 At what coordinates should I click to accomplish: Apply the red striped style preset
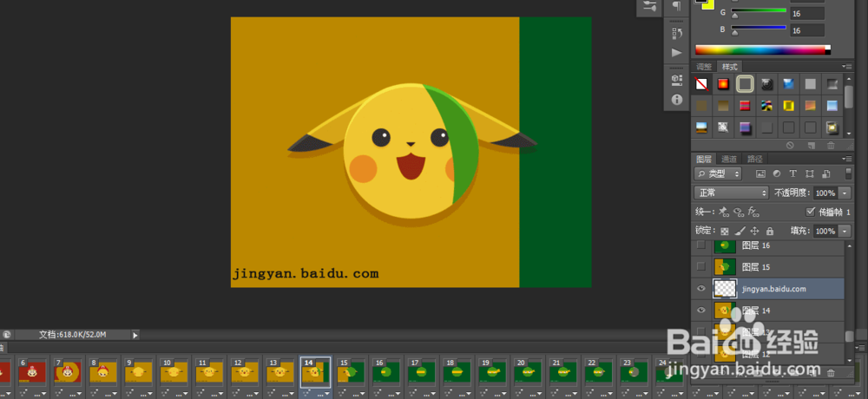[x=745, y=106]
